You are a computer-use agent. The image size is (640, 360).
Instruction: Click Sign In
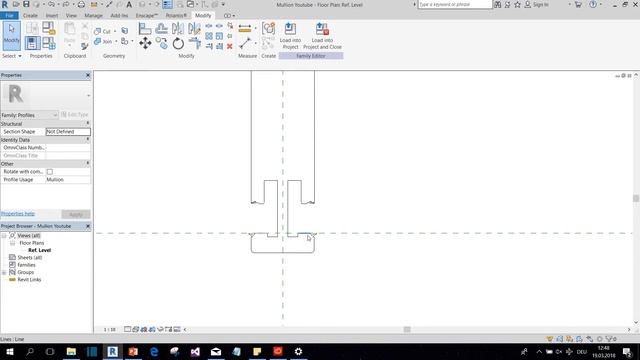(x=536, y=4)
